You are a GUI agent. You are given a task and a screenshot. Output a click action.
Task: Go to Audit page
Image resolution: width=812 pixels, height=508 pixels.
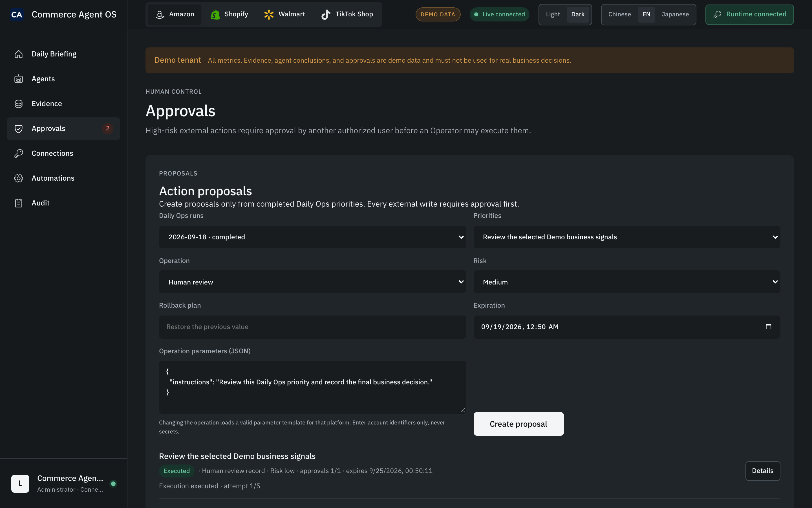pyautogui.click(x=63, y=203)
